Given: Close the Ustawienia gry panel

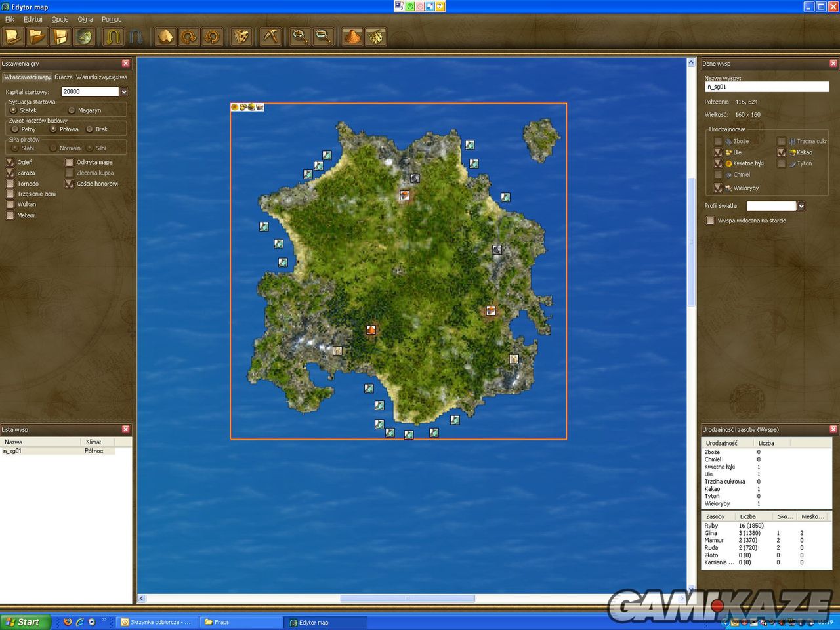Looking at the screenshot, I should (x=126, y=64).
